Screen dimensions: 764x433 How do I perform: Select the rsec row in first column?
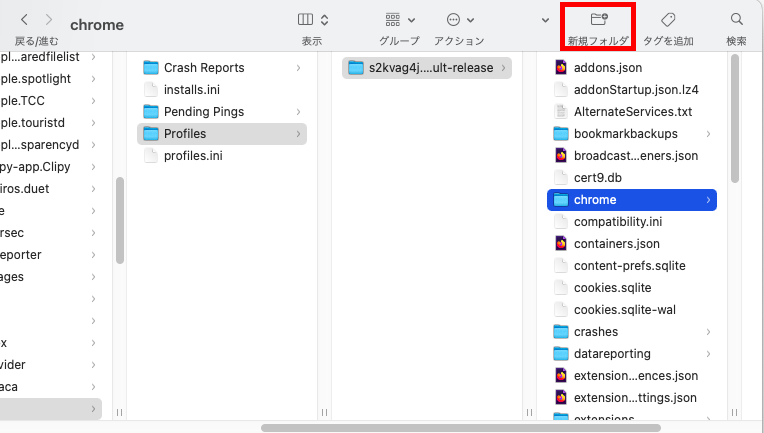(51, 232)
